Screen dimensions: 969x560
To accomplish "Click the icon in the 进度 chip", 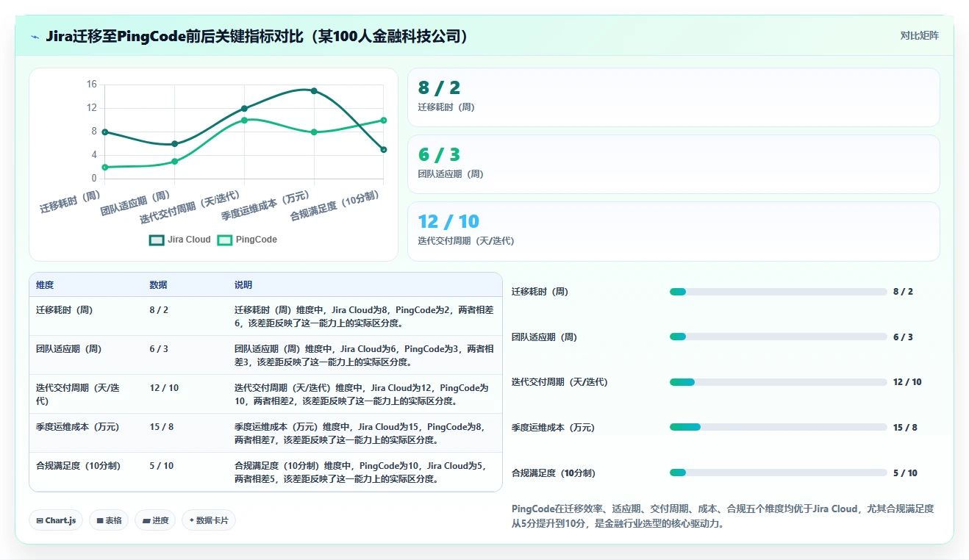I will click(x=146, y=520).
